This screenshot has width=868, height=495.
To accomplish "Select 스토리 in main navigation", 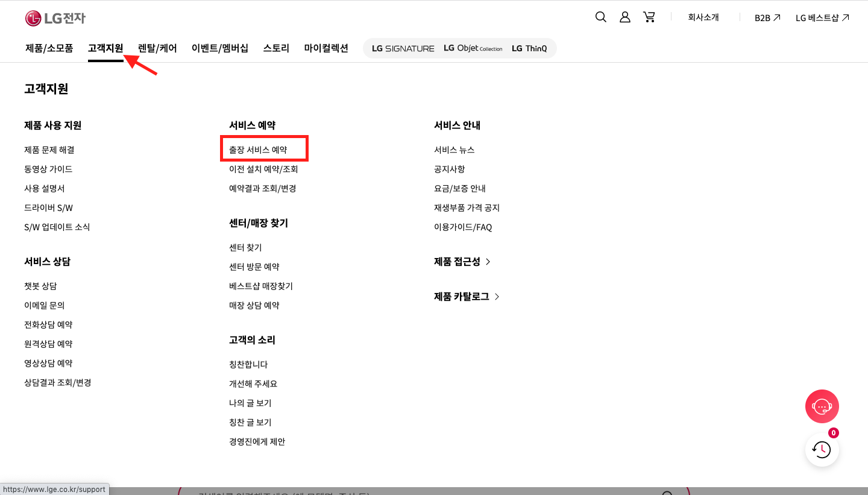I will pos(276,48).
